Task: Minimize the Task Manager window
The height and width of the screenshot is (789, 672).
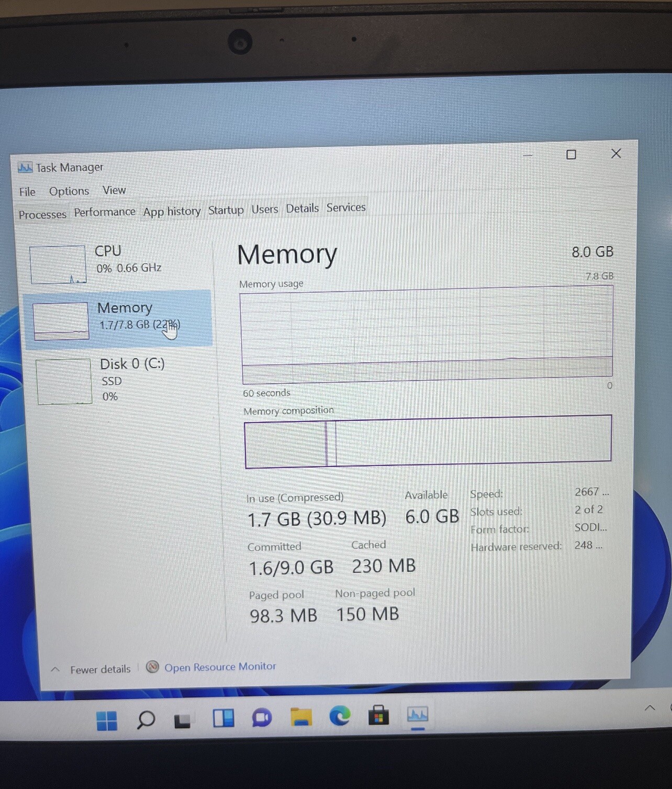Action: (x=528, y=155)
